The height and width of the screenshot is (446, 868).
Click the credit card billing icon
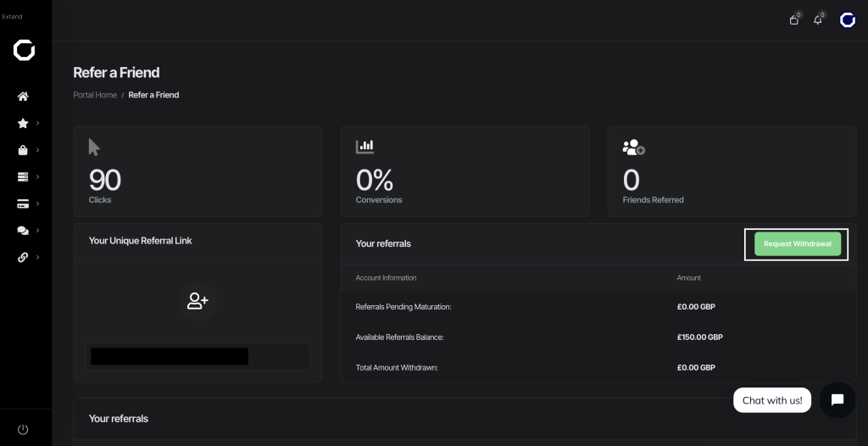tap(23, 203)
